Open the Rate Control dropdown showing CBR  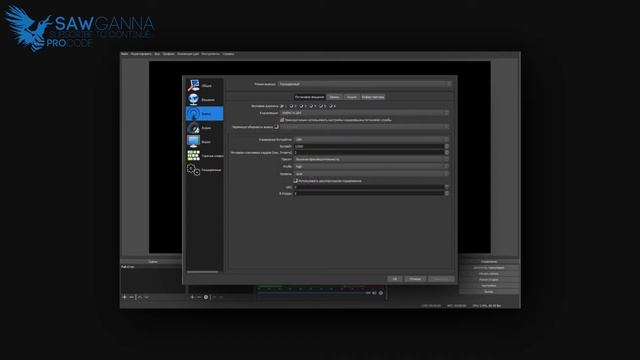click(x=371, y=140)
